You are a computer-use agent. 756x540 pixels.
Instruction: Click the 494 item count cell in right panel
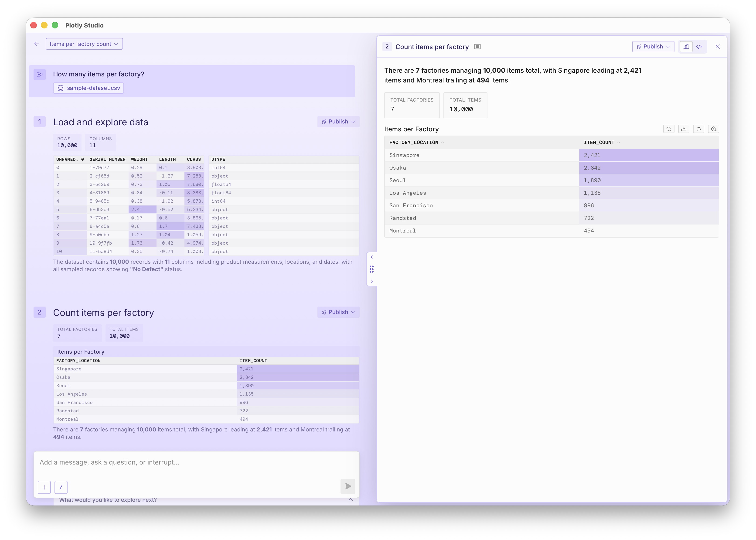(x=649, y=231)
